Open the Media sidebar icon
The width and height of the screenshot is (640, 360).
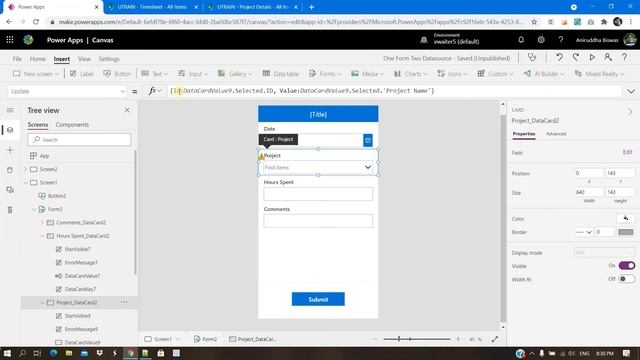point(10,190)
